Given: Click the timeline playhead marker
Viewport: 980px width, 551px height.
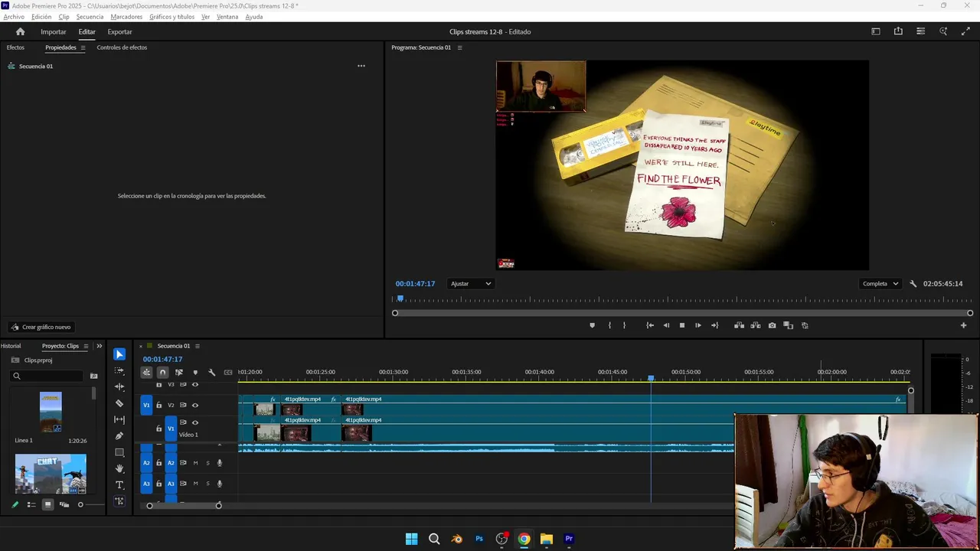Looking at the screenshot, I should (651, 378).
